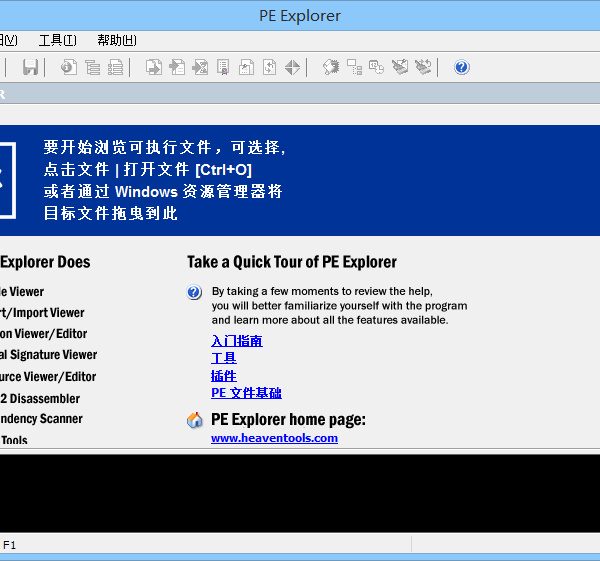
Task: Click the blue Help question mark toolbar icon
Action: 461,67
